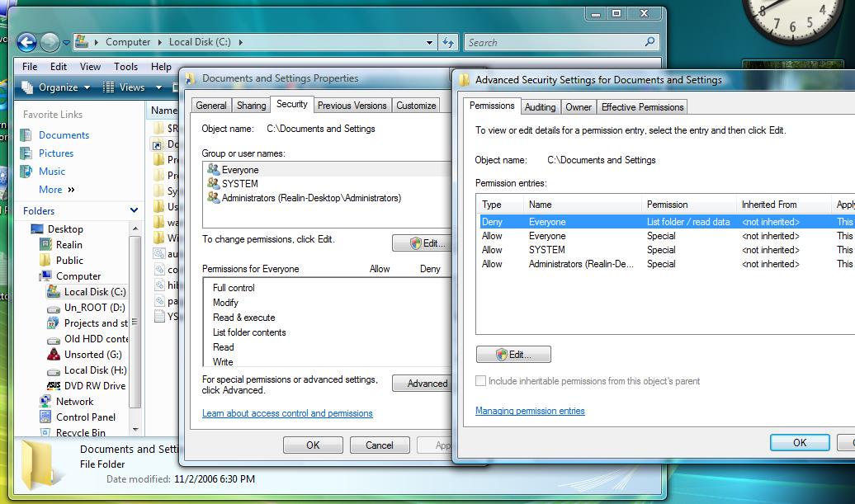Switch to the Owner tab

pos(579,106)
